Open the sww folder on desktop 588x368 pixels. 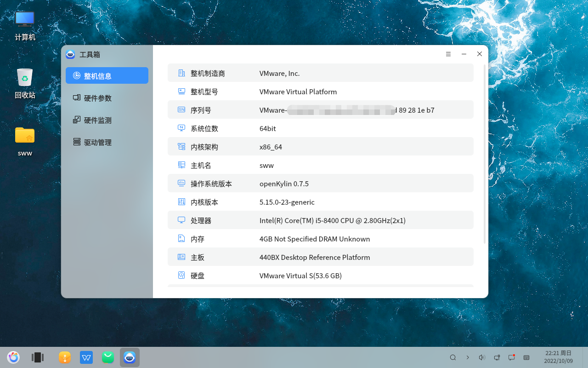click(x=25, y=141)
